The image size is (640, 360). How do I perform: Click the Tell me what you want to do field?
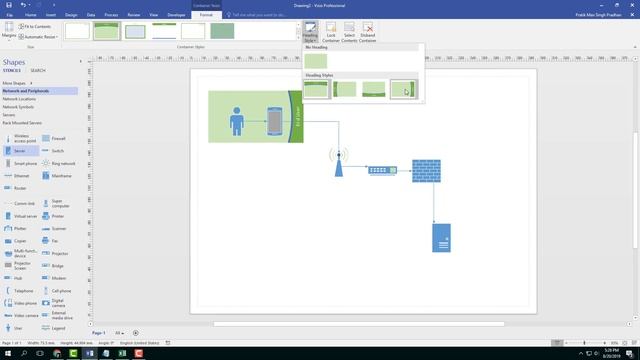click(259, 15)
